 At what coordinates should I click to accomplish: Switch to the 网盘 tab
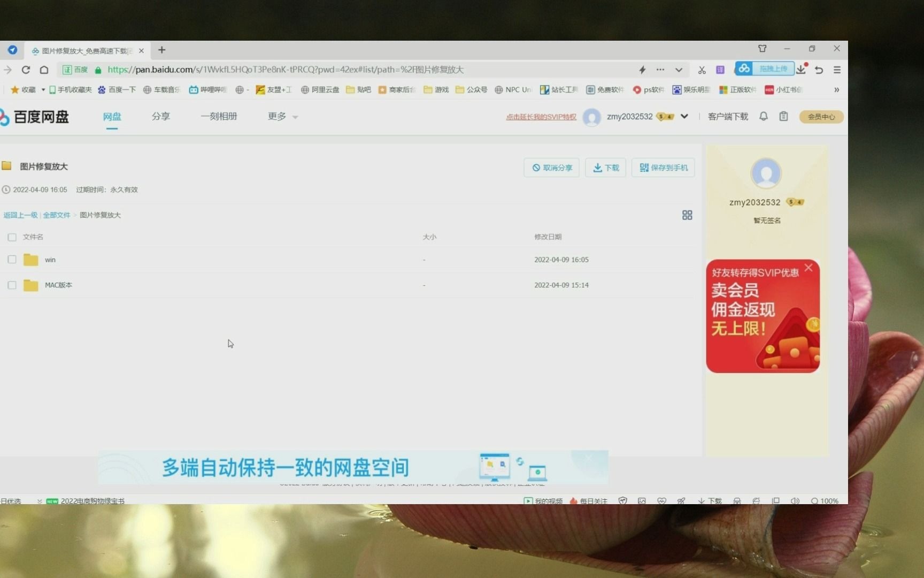[x=112, y=116]
